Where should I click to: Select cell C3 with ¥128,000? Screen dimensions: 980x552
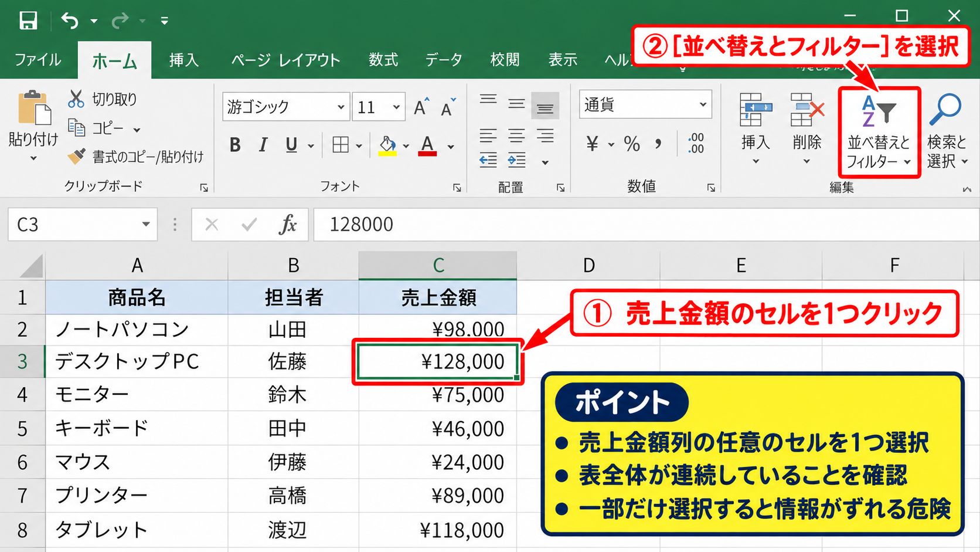438,361
